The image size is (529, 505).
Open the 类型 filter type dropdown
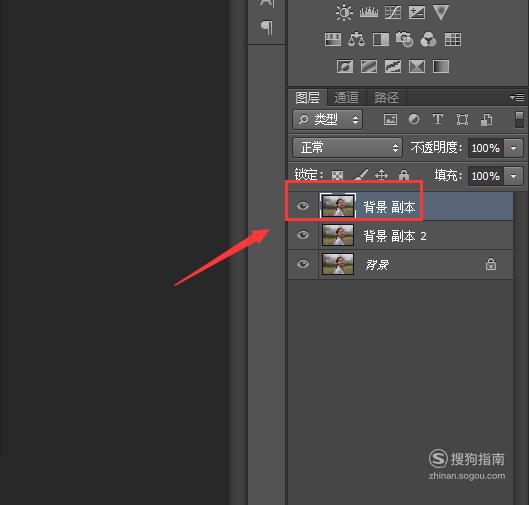(328, 119)
